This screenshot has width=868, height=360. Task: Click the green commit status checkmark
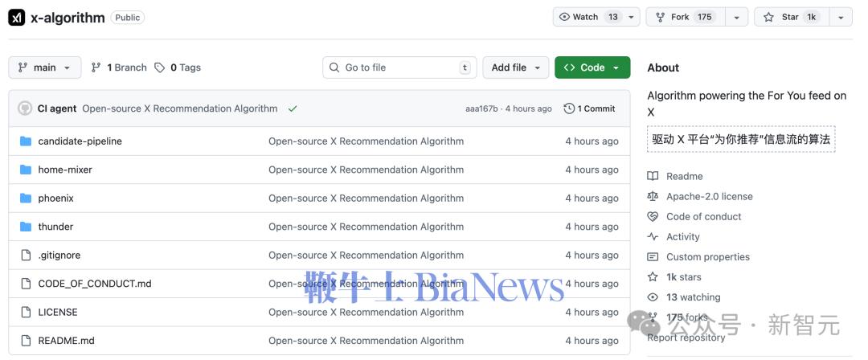click(293, 108)
